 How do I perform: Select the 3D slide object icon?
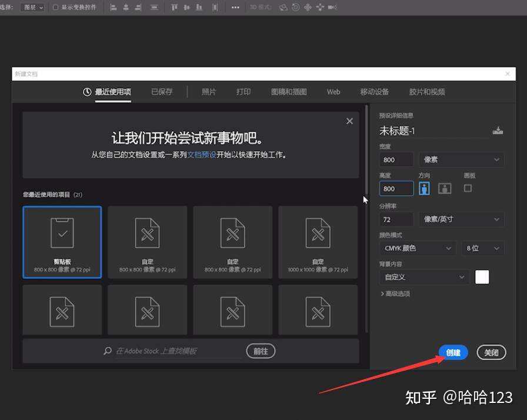320,7
